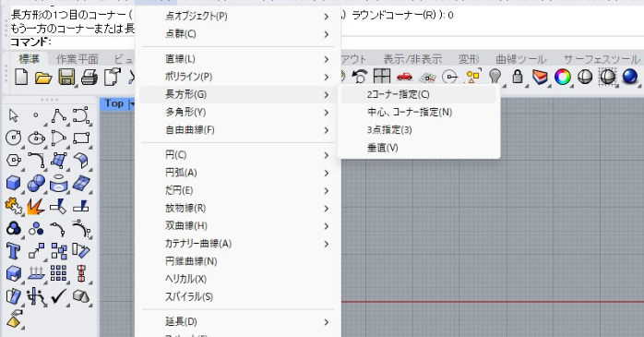
Task: Click the checkmark Check objects icon
Action: (x=59, y=295)
